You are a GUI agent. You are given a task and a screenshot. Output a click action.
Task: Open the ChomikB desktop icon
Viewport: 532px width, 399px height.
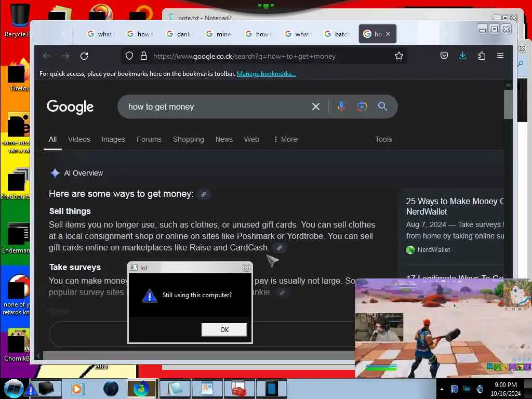pyautogui.click(x=16, y=344)
